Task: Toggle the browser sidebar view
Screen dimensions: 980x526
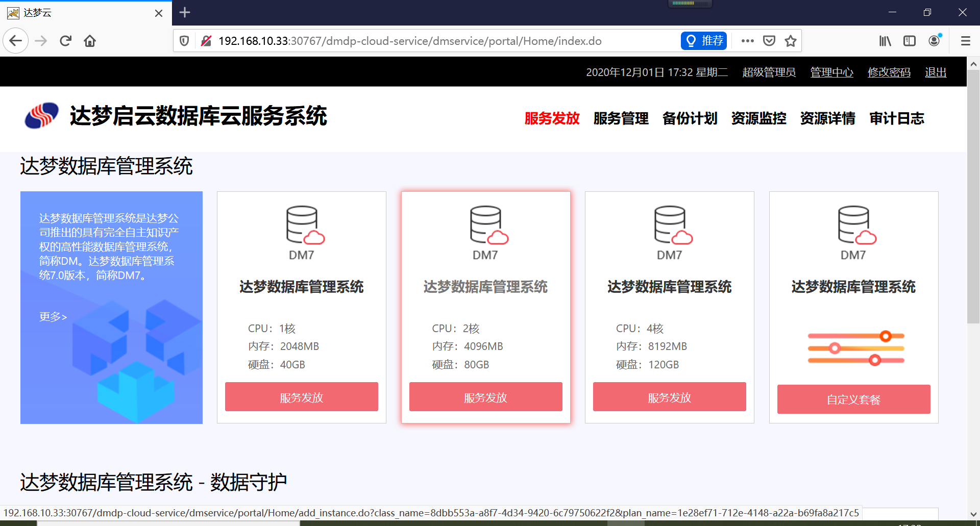Action: coord(910,41)
